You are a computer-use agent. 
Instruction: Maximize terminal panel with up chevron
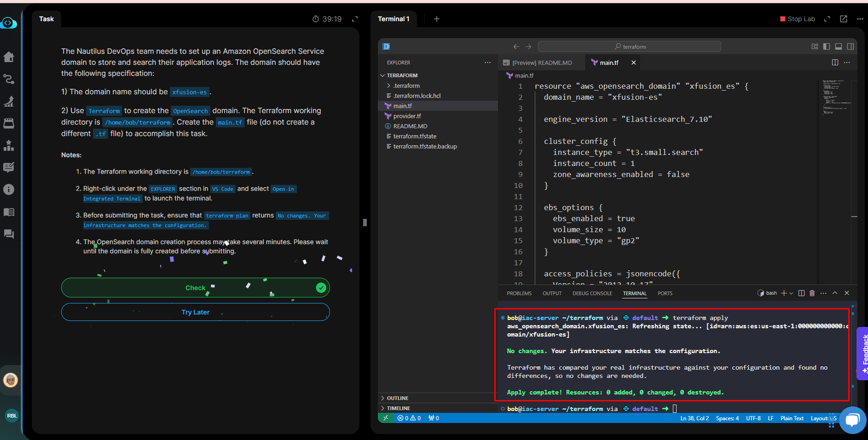coord(835,293)
